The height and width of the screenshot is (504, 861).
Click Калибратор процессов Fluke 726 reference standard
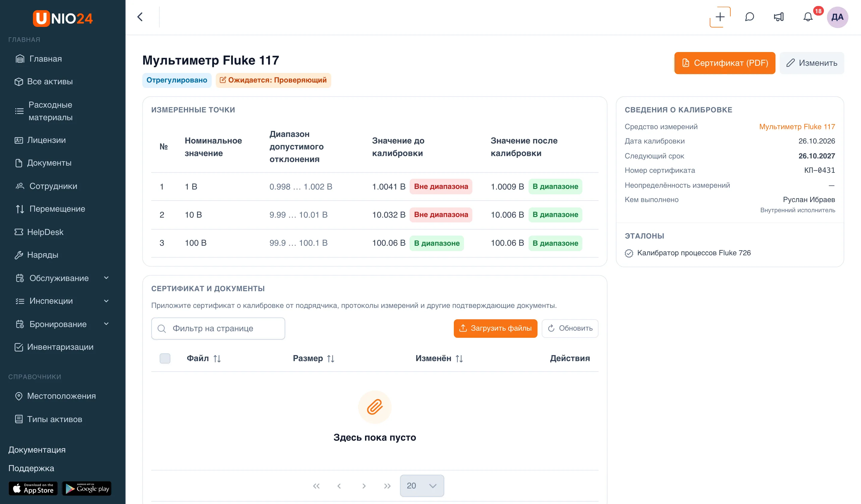694,253
